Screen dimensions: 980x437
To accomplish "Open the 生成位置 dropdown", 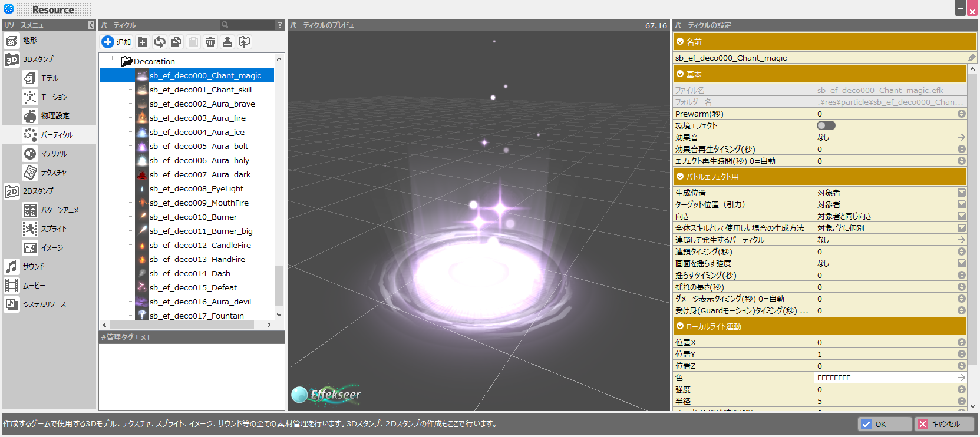I will pos(961,193).
